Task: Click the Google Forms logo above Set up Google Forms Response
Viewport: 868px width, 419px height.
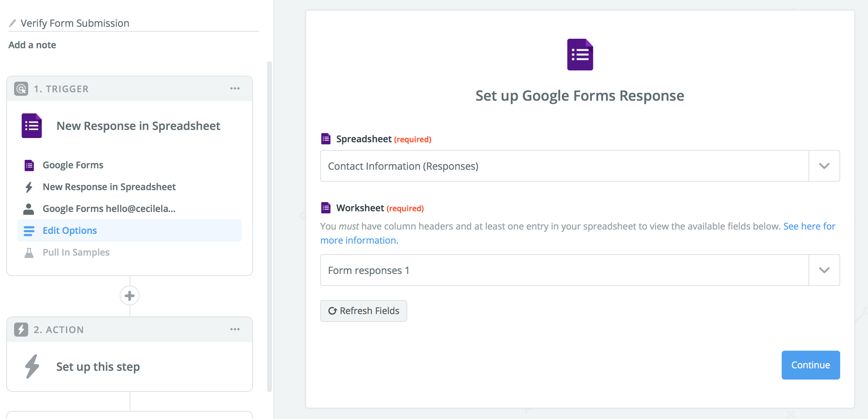Action: pos(580,54)
